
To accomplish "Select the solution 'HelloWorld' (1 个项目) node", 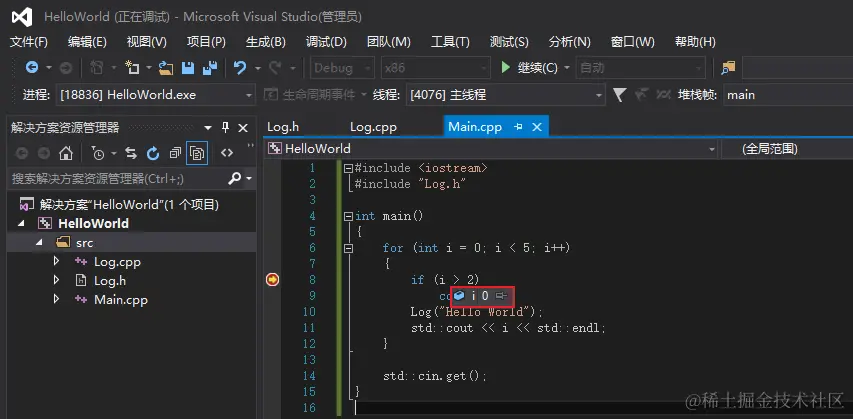I will click(x=129, y=205).
